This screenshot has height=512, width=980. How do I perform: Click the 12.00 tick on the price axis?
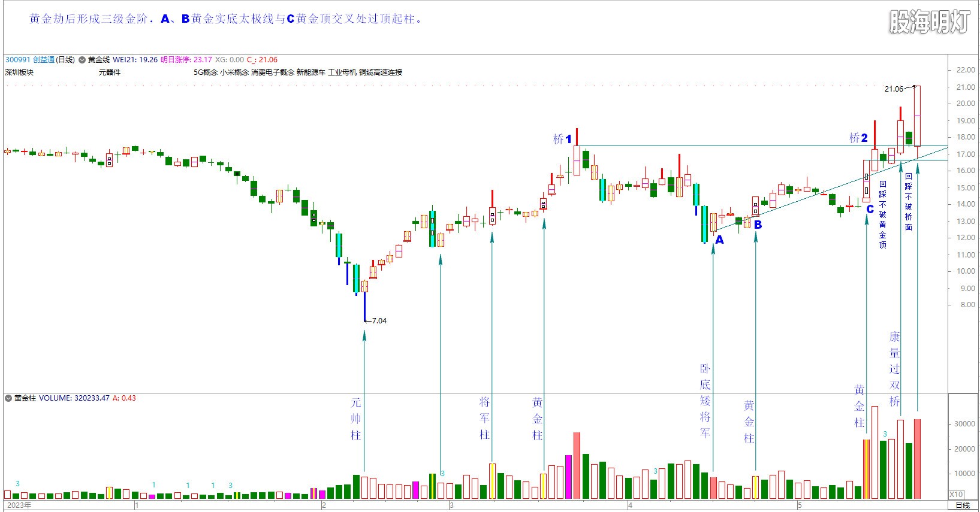pyautogui.click(x=966, y=238)
